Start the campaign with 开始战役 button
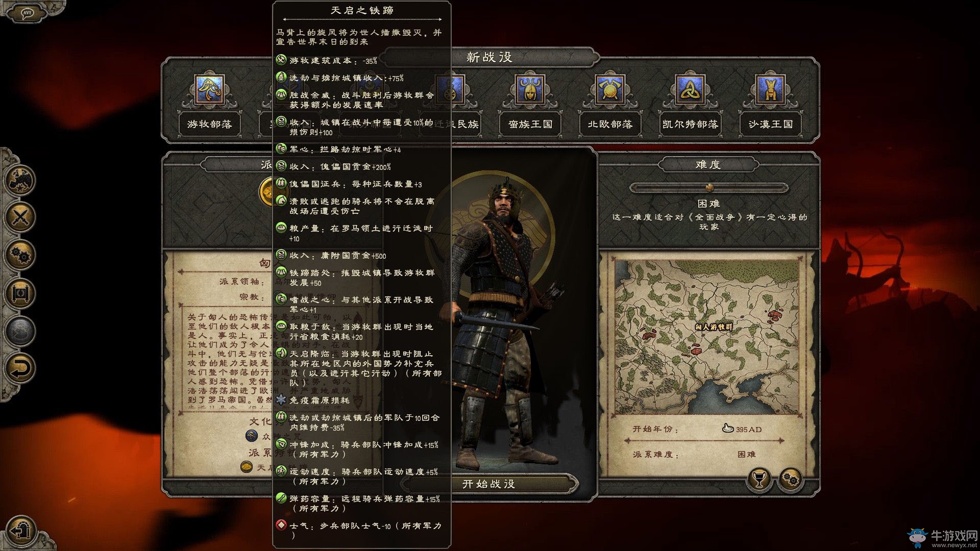 tap(488, 484)
